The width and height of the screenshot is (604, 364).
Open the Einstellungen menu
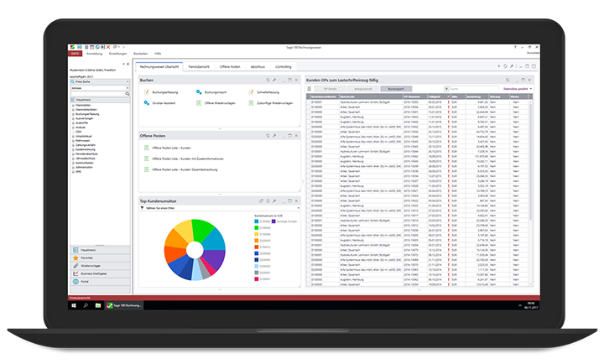click(x=118, y=54)
